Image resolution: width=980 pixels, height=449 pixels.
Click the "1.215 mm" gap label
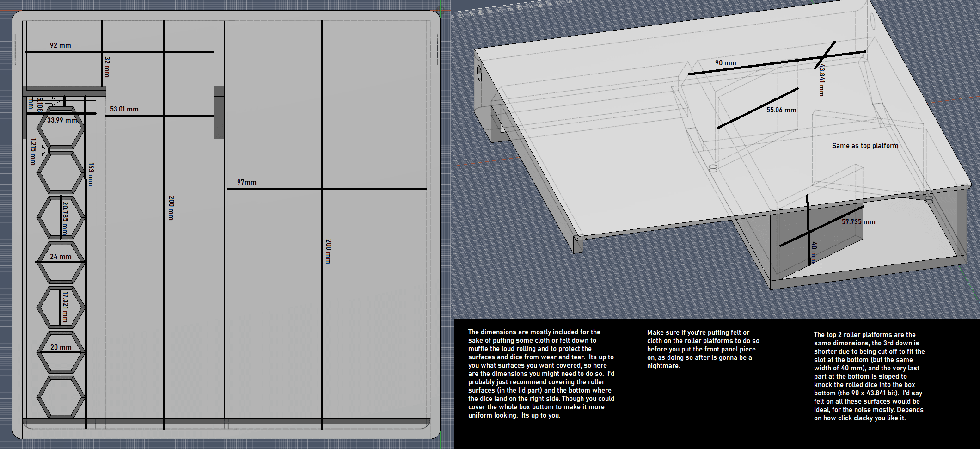33,152
